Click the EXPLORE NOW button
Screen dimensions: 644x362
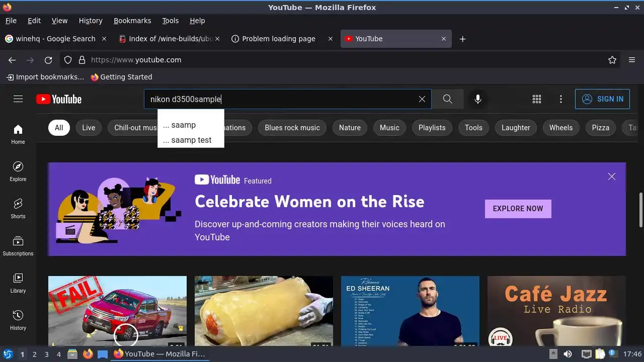pos(518,209)
